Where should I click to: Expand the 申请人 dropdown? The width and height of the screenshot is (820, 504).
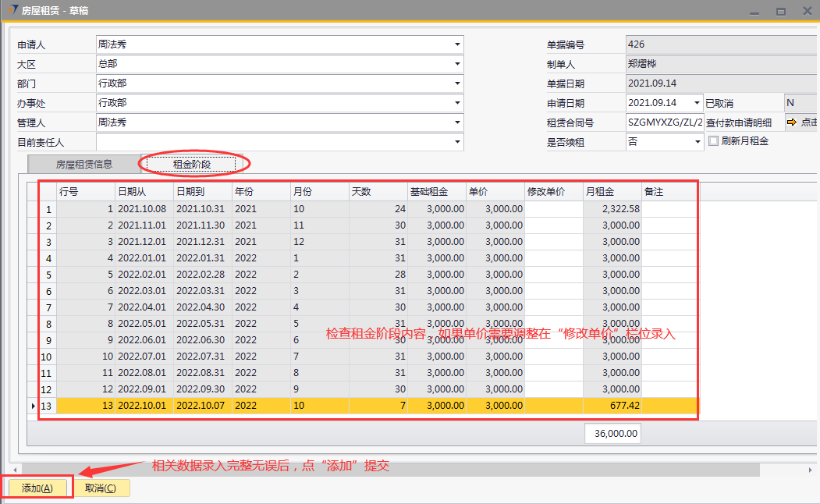pyautogui.click(x=457, y=44)
